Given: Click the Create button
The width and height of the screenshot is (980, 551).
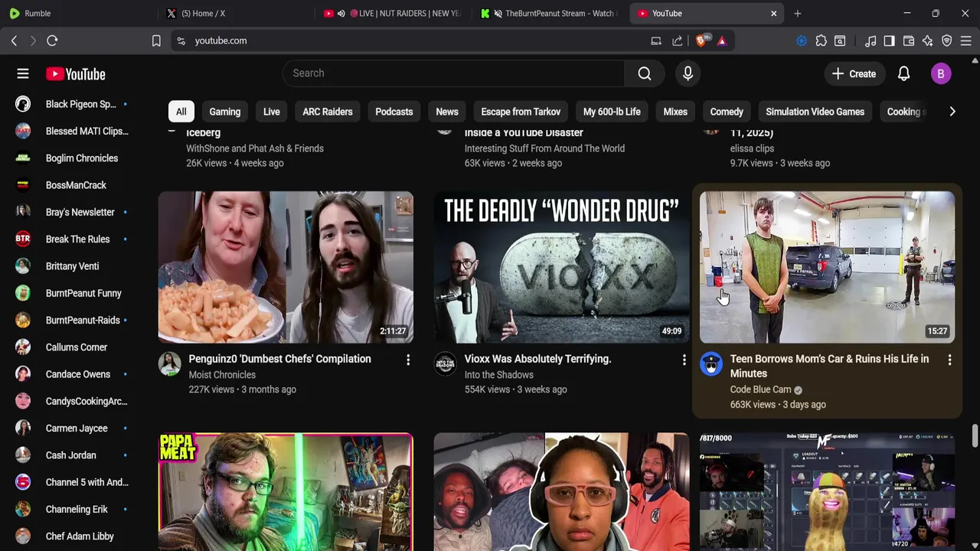Looking at the screenshot, I should 854,74.
